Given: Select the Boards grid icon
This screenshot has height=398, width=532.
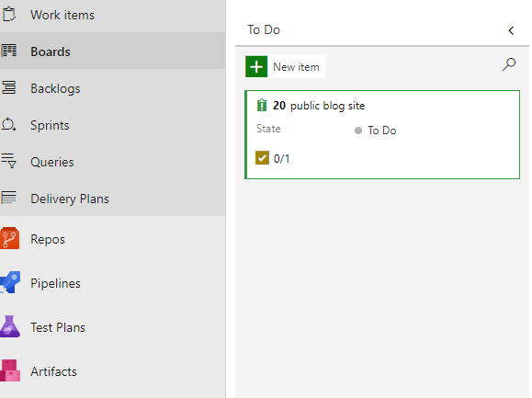Looking at the screenshot, I should click(x=9, y=51).
